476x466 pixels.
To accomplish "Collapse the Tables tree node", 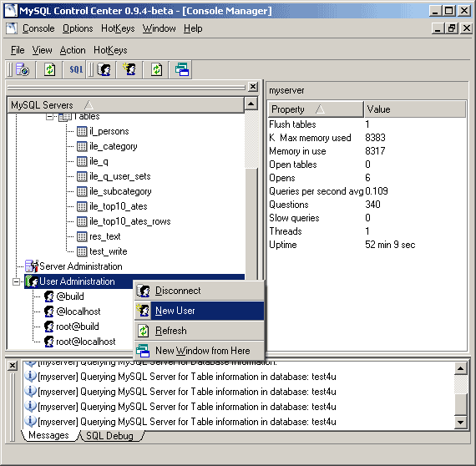I will tap(49, 116).
